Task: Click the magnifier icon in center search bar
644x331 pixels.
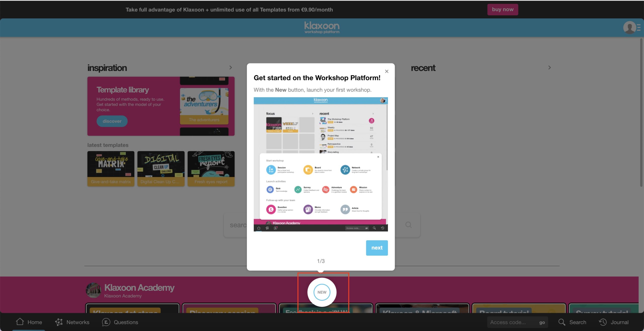Action: (x=409, y=225)
